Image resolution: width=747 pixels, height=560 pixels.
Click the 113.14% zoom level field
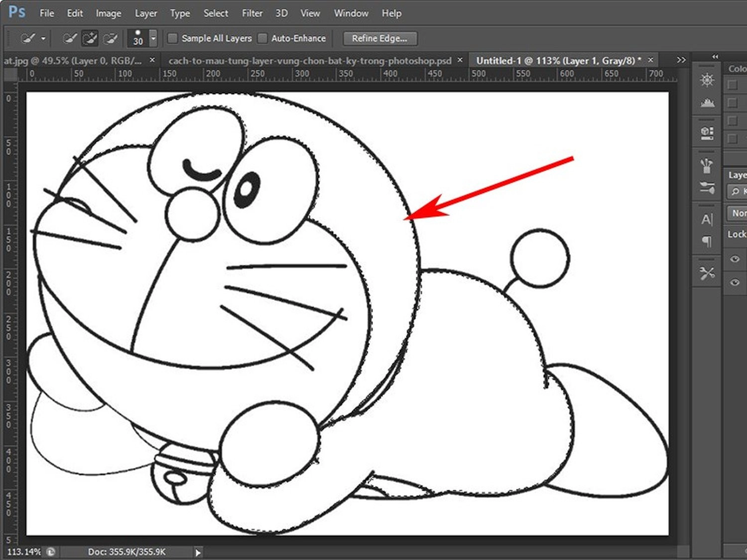pyautogui.click(x=24, y=552)
